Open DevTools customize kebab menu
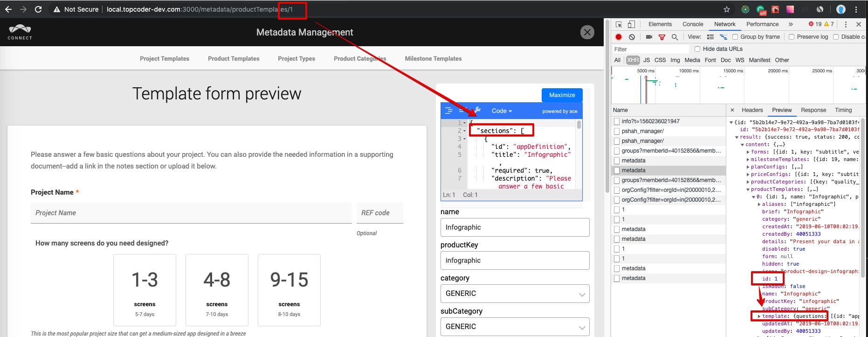 click(846, 24)
